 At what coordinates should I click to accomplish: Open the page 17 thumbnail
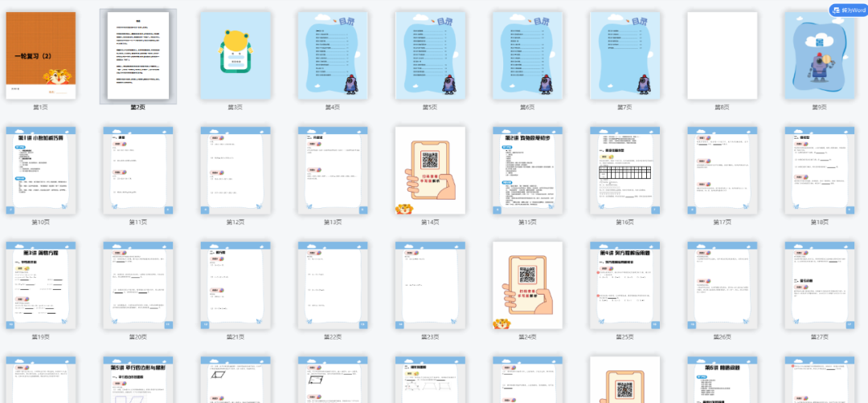pos(723,170)
